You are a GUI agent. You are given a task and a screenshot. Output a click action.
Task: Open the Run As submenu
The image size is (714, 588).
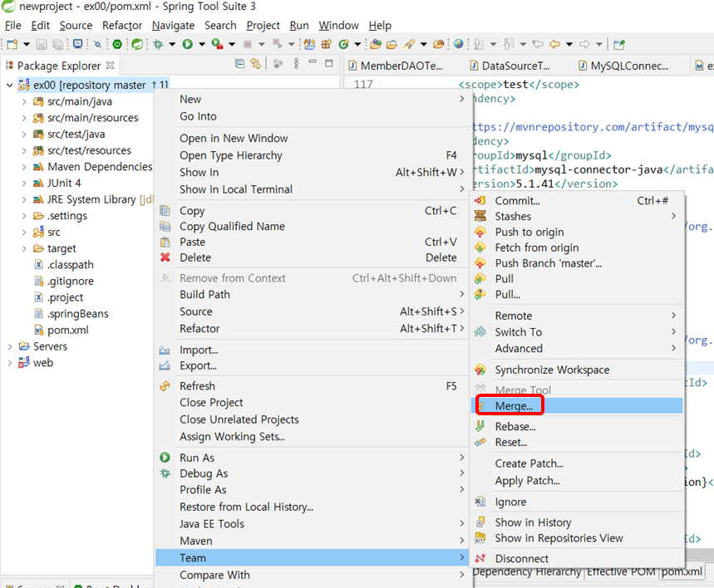[x=312, y=458]
